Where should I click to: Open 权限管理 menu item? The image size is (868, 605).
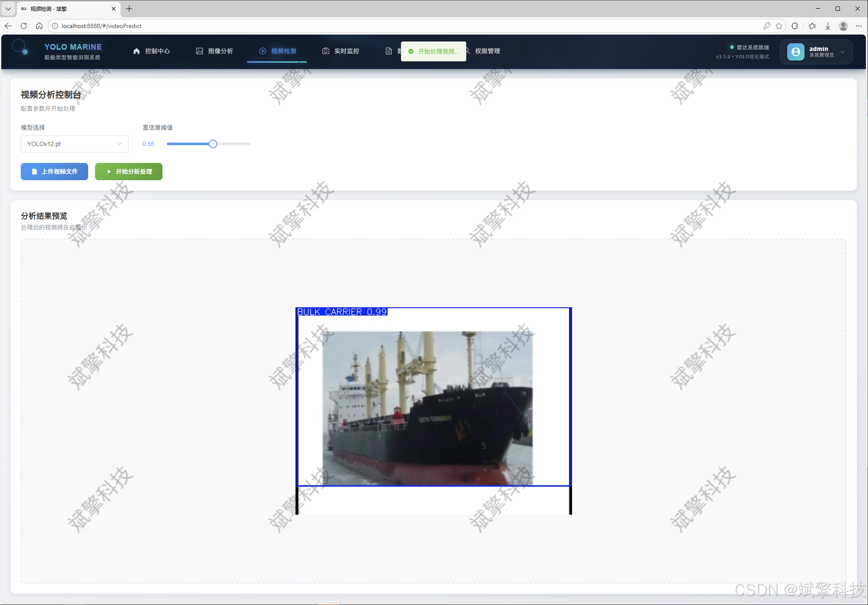pyautogui.click(x=487, y=51)
